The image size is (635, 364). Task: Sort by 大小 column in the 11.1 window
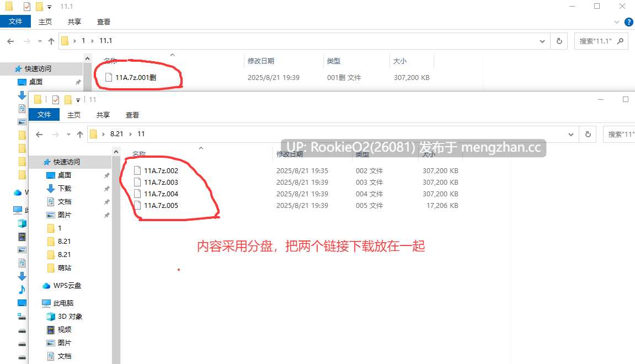coord(400,61)
